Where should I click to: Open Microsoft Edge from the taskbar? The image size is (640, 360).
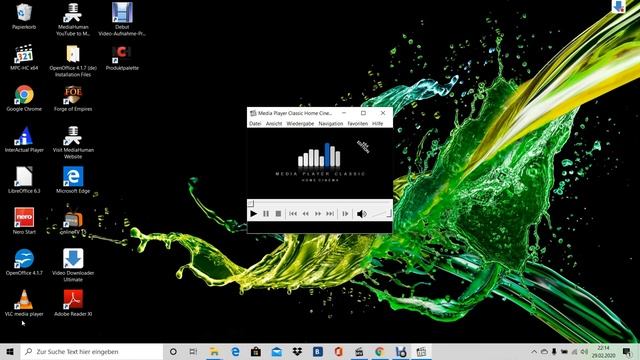[235, 351]
